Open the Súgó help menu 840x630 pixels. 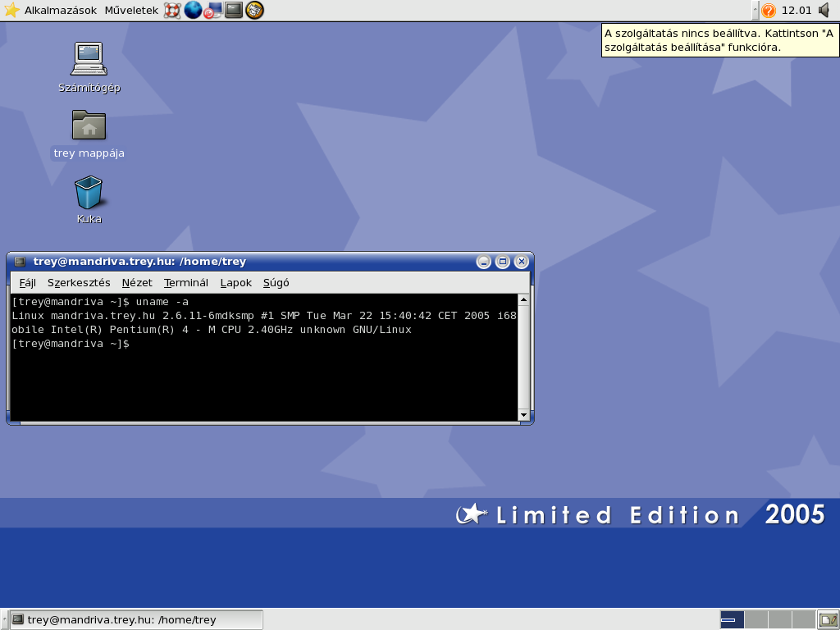[x=276, y=283]
